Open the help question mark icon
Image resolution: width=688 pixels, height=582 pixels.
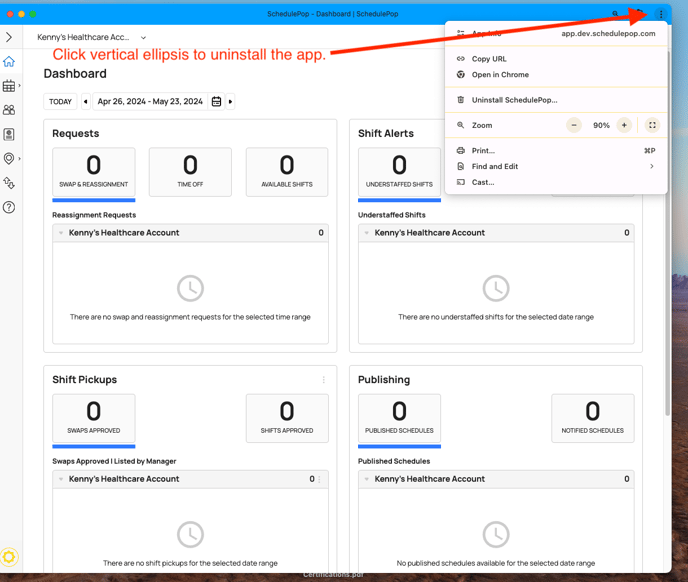point(9,207)
